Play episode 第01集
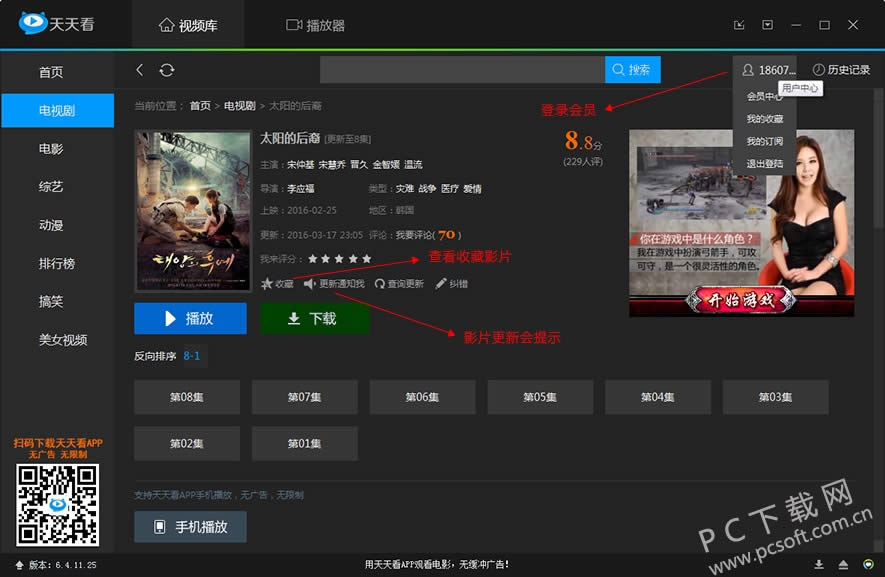This screenshot has width=885, height=577. 305,443
